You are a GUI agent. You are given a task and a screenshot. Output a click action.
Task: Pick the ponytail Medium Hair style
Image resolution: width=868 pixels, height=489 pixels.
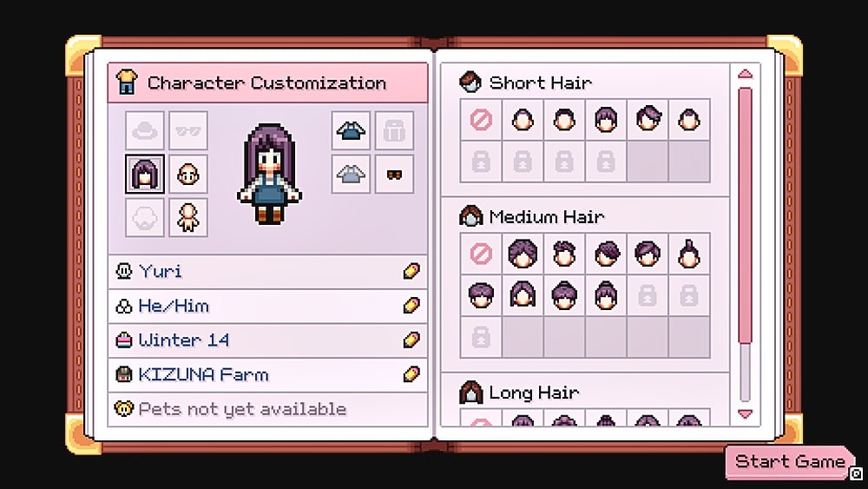pyautogui.click(x=689, y=254)
